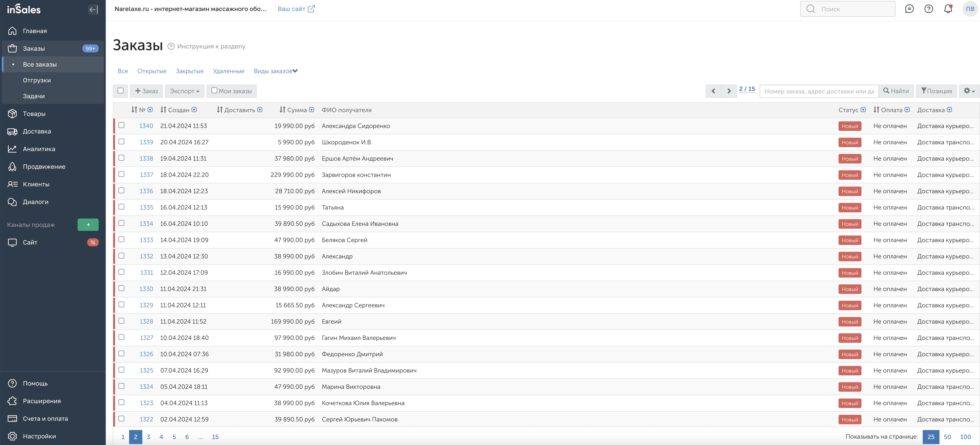Toggle the select-all orders checkbox
The width and height of the screenshot is (980, 445).
(121, 91)
